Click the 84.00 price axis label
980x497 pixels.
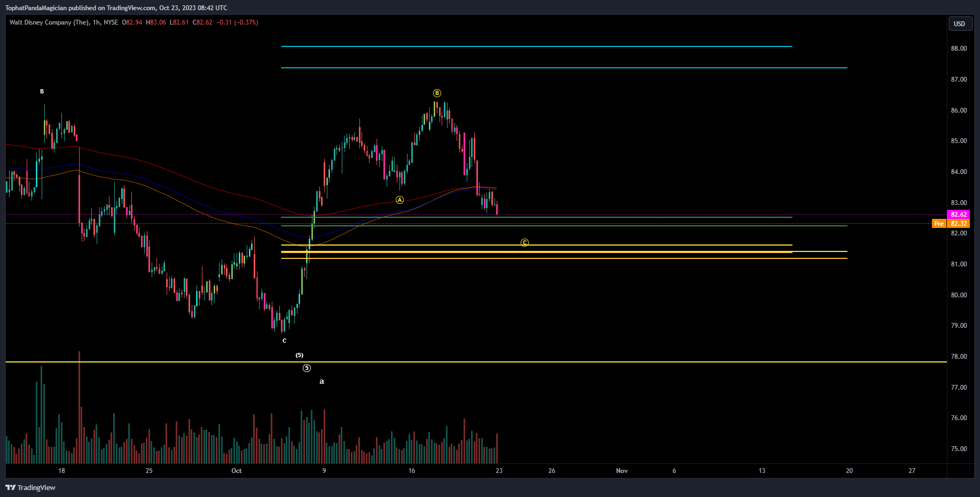pos(959,172)
